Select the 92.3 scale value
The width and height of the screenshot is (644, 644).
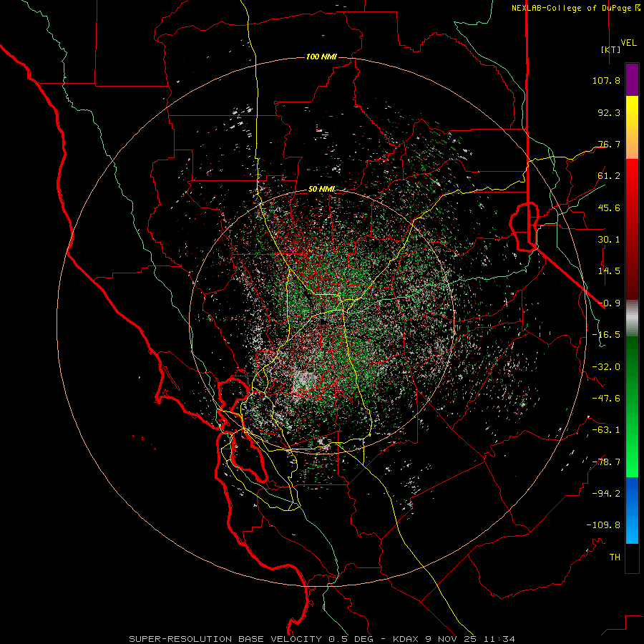609,112
